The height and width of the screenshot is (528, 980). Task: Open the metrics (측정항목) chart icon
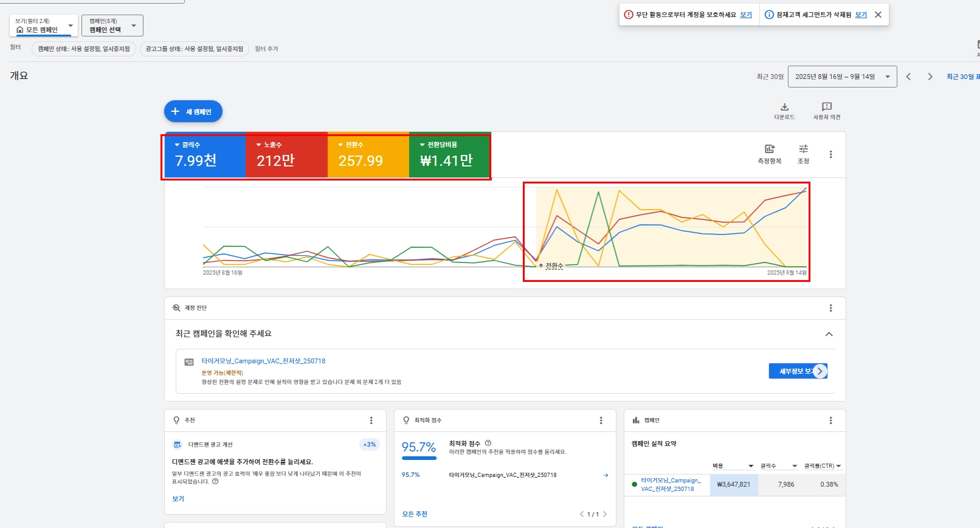(x=770, y=149)
